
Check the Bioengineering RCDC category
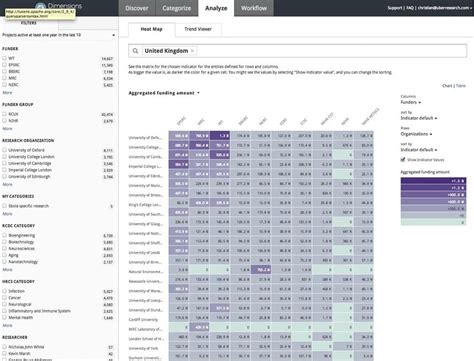(x=4, y=235)
